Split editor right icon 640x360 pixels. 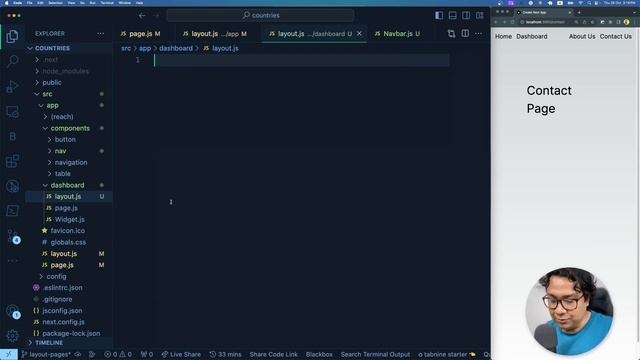[465, 33]
